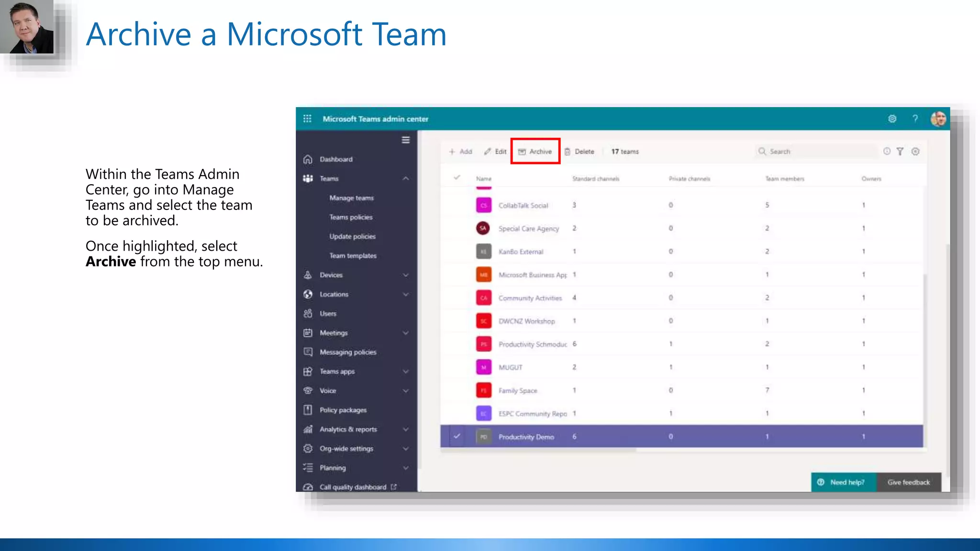
Task: Click the Analytics chart icon
Action: 308,430
